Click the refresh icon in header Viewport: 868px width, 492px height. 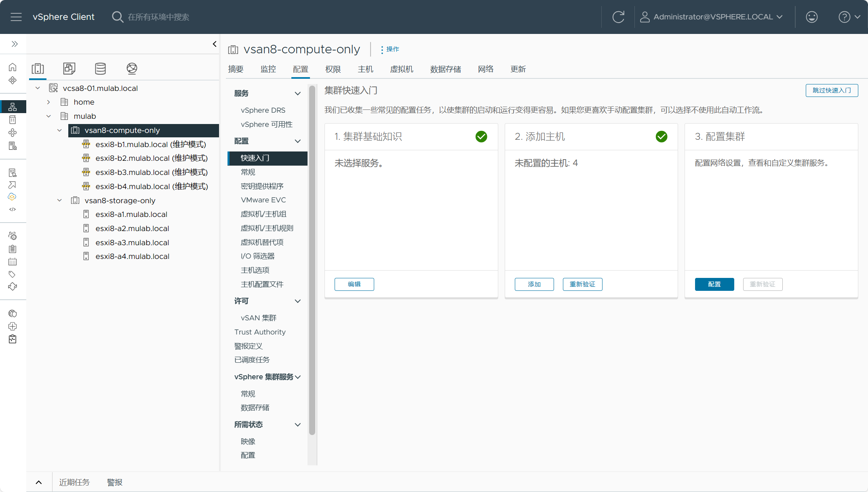click(x=618, y=17)
